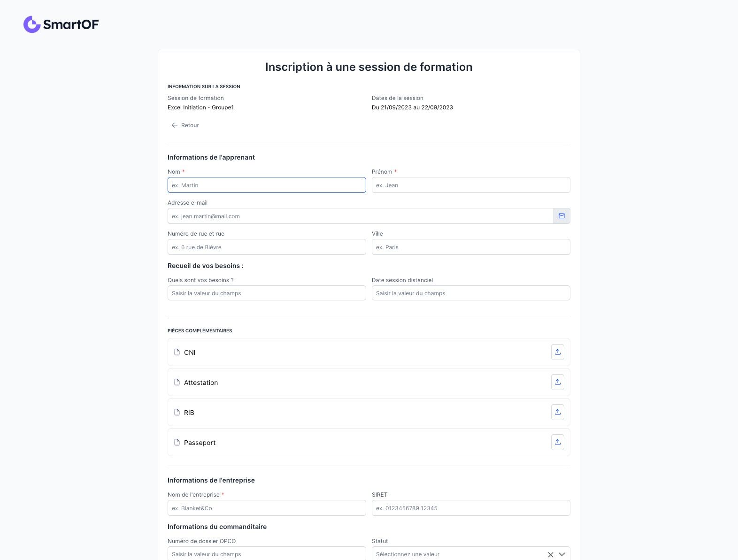Open the Sélectionnez une valeur combo box
The image size is (738, 560).
click(x=471, y=553)
